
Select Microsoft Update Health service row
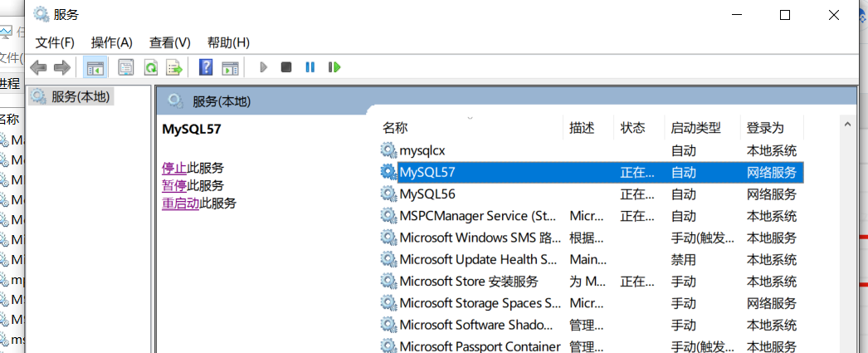tap(591, 259)
